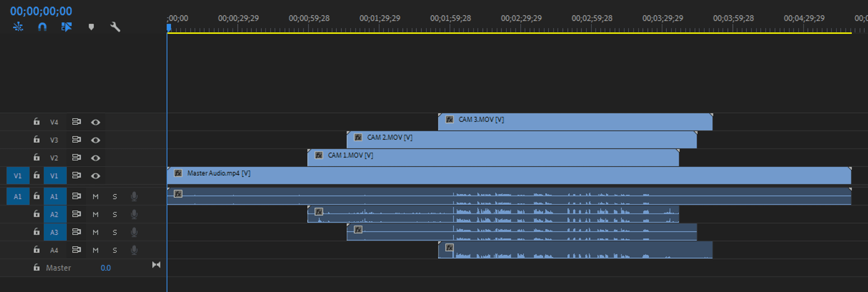Click the Master volume value 0.0
Viewport: 868px width, 292px height.
click(x=105, y=268)
